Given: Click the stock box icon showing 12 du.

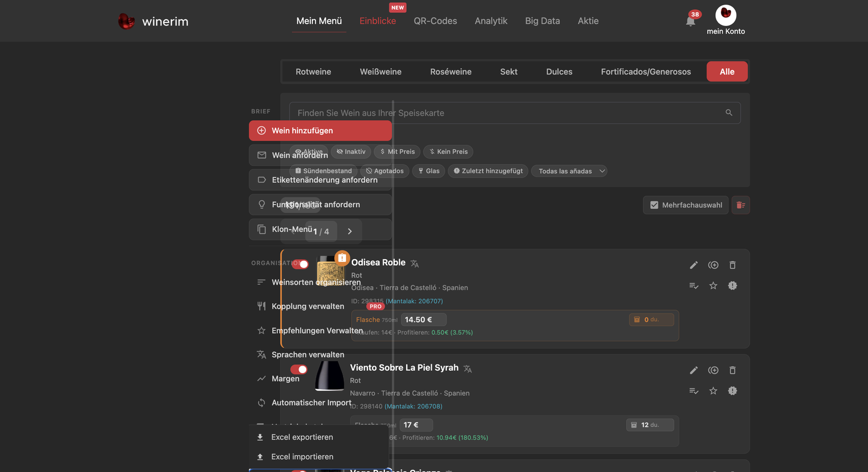Looking at the screenshot, I should click(634, 425).
